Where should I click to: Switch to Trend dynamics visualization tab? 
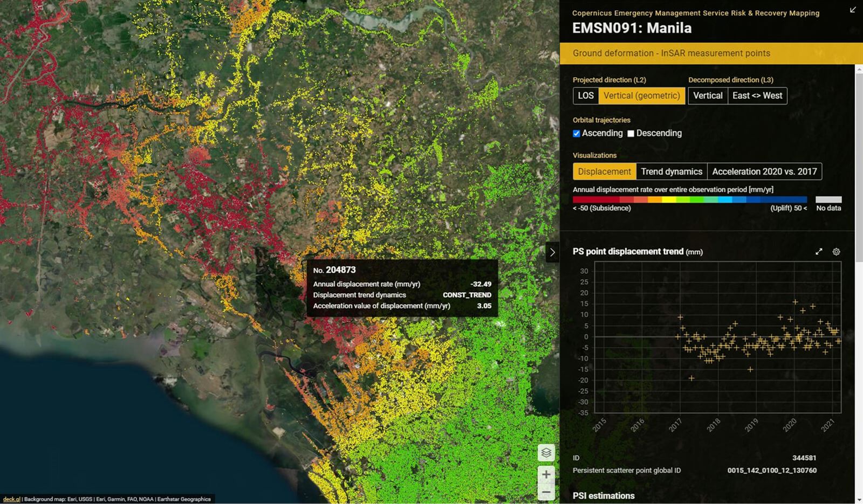click(672, 171)
